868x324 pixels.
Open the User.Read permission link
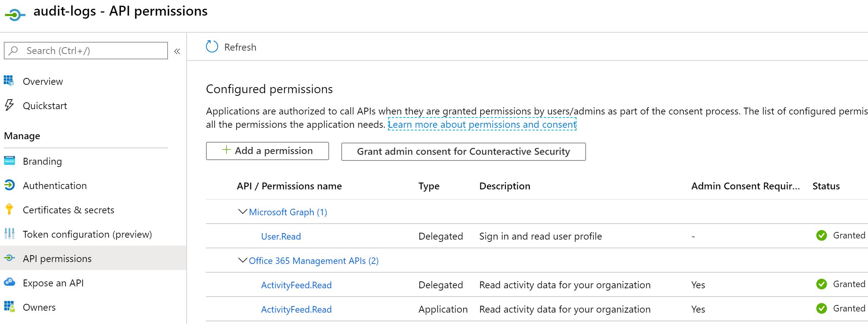pos(281,237)
